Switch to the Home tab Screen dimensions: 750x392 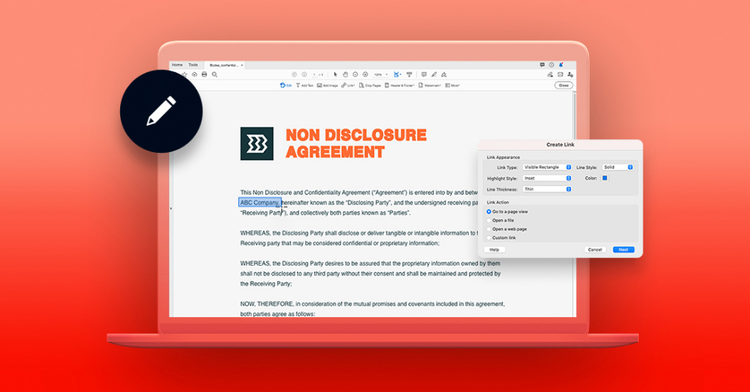[177, 65]
